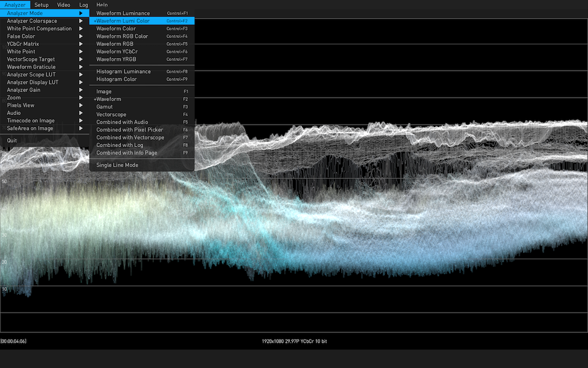Switch to Waveform RGB Color mode
The width and height of the screenshot is (588, 368).
[x=122, y=36]
